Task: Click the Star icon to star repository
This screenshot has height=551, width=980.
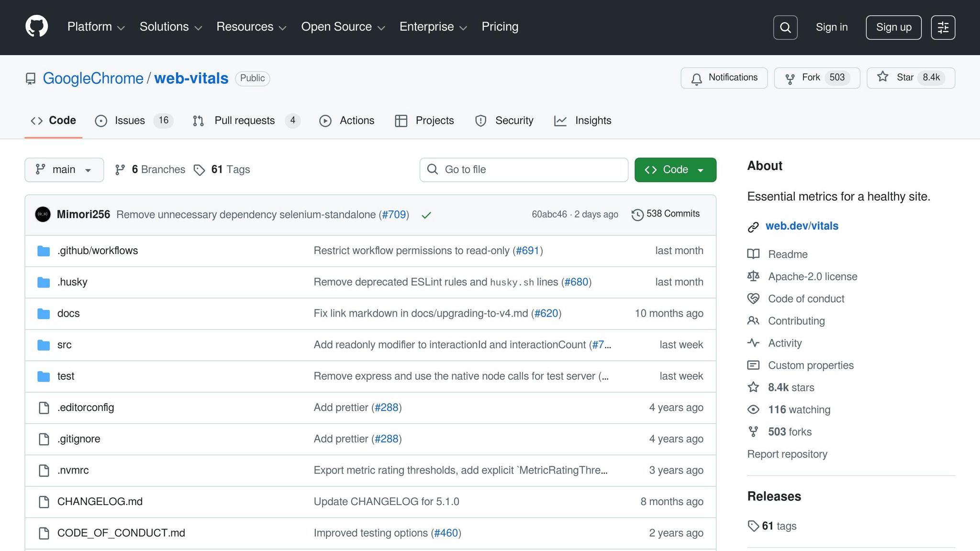Action: coord(883,77)
